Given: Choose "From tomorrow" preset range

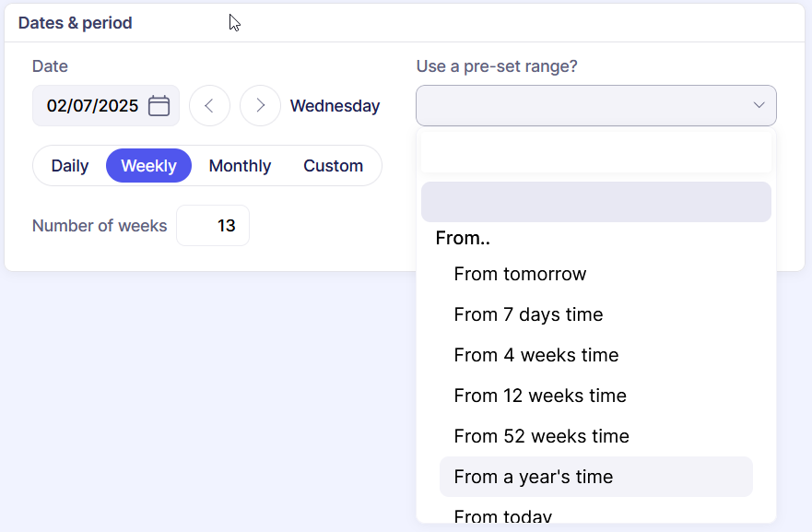Looking at the screenshot, I should [x=520, y=274].
